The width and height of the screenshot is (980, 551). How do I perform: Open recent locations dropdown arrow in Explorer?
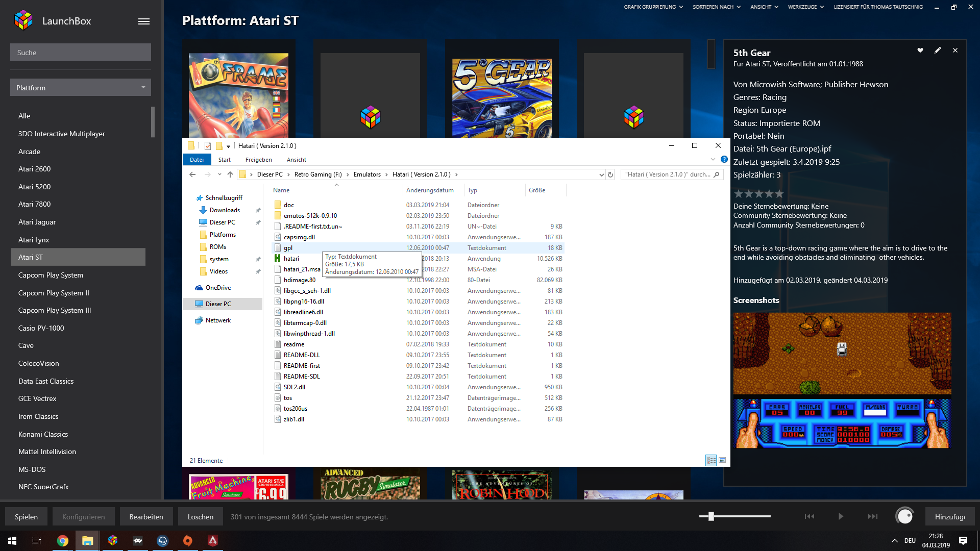(219, 174)
